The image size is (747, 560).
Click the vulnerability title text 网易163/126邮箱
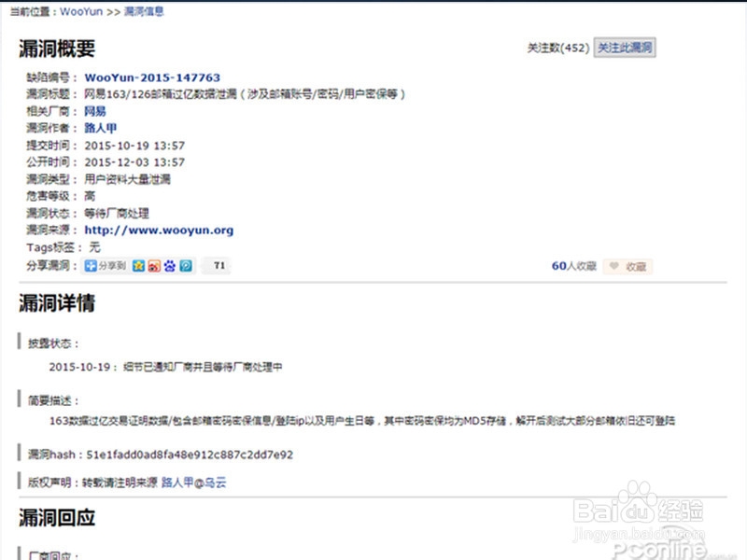coord(245,94)
